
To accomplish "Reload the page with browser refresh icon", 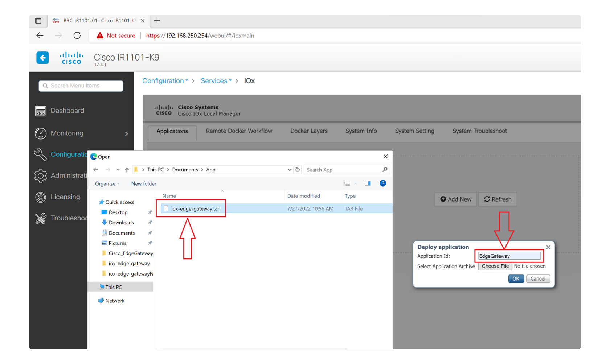I will pos(77,36).
